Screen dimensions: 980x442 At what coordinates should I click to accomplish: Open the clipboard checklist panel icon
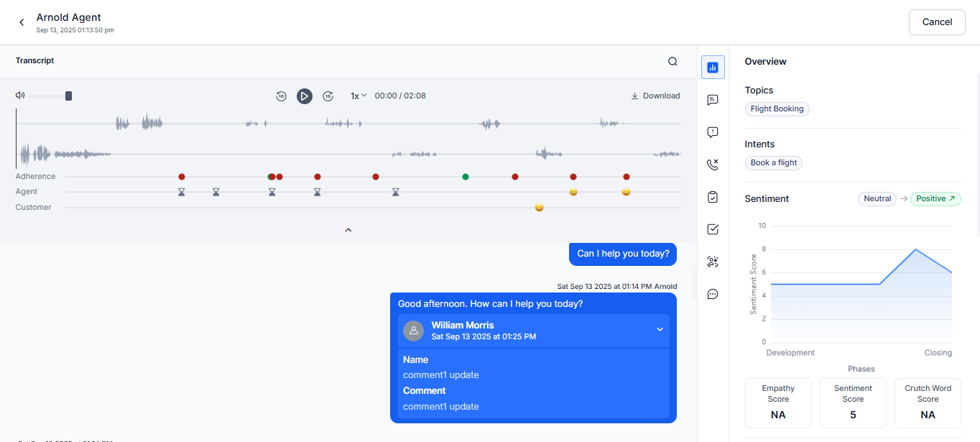pyautogui.click(x=713, y=197)
